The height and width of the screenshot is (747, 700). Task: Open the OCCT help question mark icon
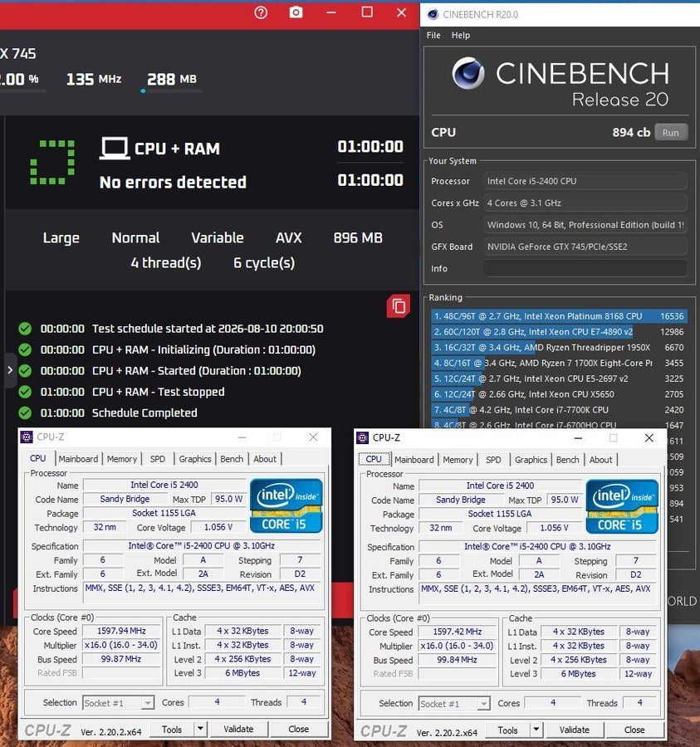[x=261, y=12]
